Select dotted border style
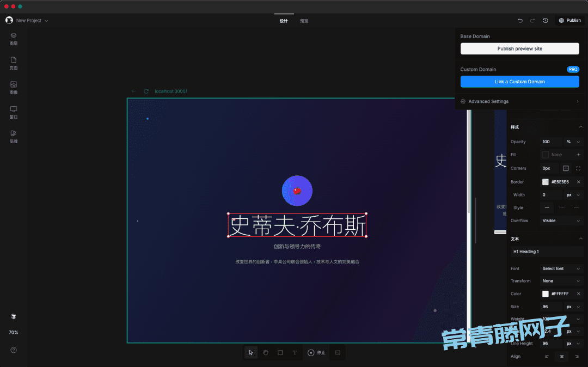The image size is (588, 367). point(562,207)
